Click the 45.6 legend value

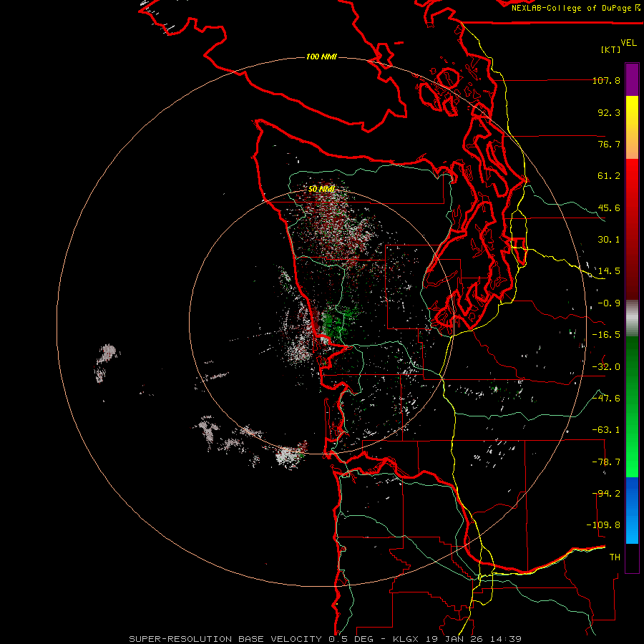click(609, 208)
